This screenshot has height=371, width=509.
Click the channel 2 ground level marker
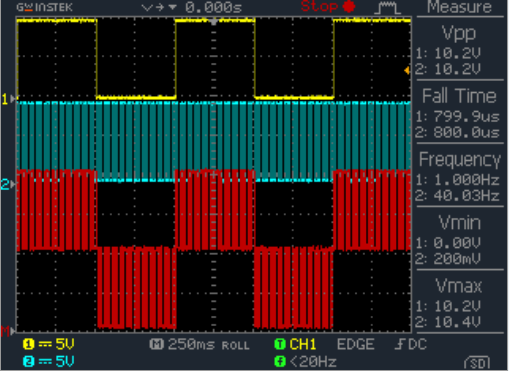point(8,184)
